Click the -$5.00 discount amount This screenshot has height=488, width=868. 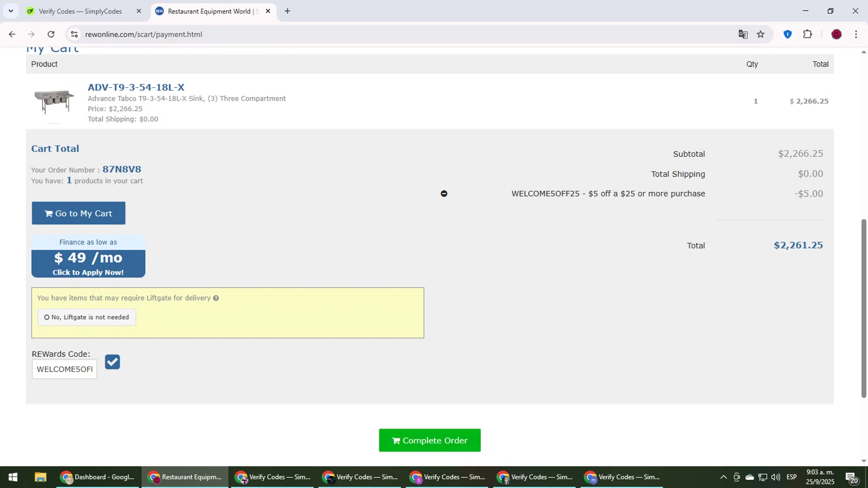[808, 194]
